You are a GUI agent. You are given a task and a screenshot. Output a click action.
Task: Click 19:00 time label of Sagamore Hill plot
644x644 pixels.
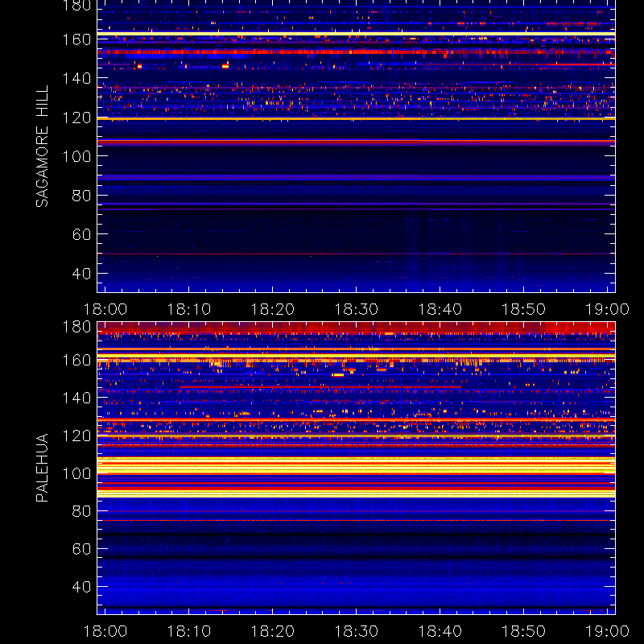click(x=607, y=309)
